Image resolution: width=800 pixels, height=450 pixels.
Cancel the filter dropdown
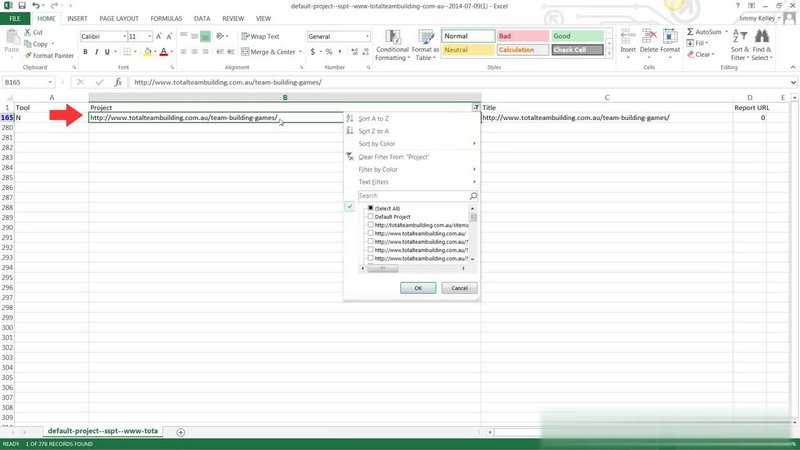pyautogui.click(x=459, y=288)
